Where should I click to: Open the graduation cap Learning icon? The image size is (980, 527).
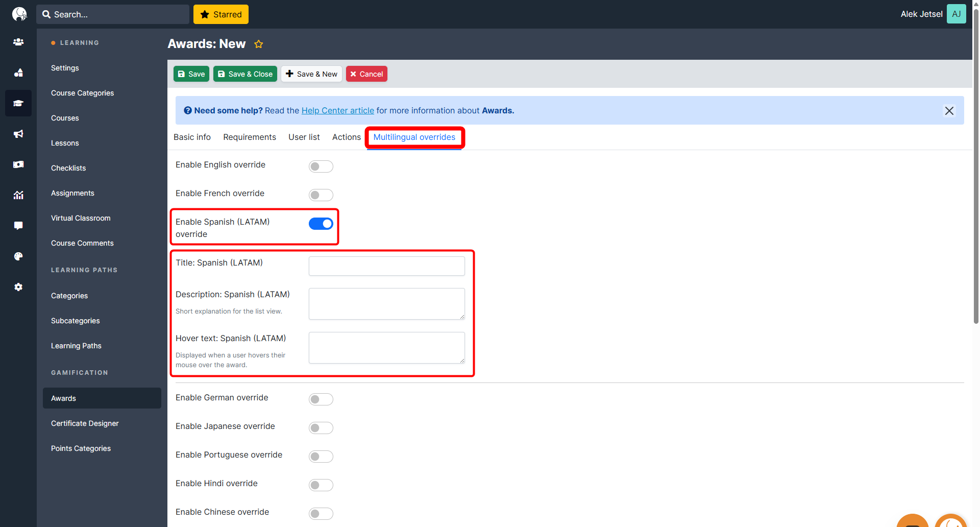18,103
